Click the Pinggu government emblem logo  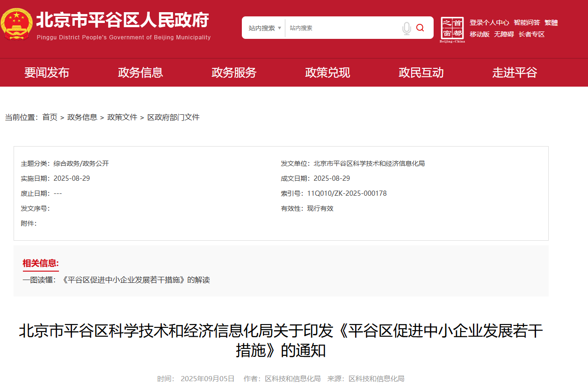(x=17, y=25)
